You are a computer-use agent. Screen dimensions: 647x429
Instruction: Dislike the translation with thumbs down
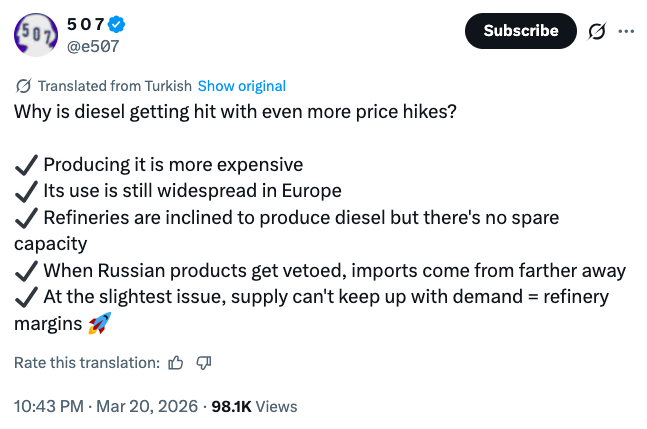[x=203, y=363]
